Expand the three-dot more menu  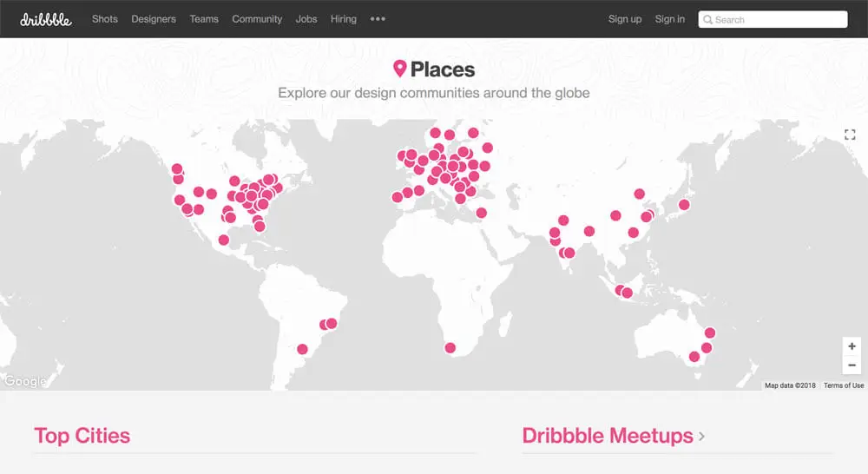(378, 19)
